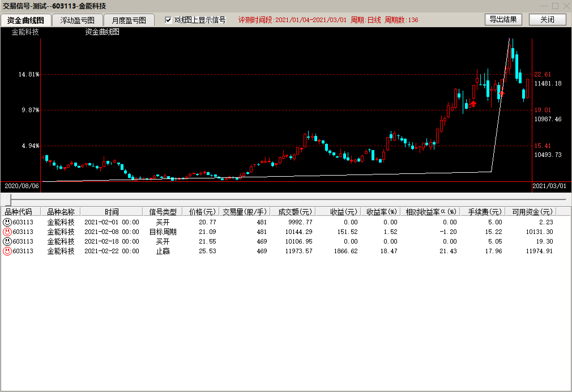Click the 2021/03/01 end date label
The width and height of the screenshot is (572, 392).
click(x=549, y=186)
